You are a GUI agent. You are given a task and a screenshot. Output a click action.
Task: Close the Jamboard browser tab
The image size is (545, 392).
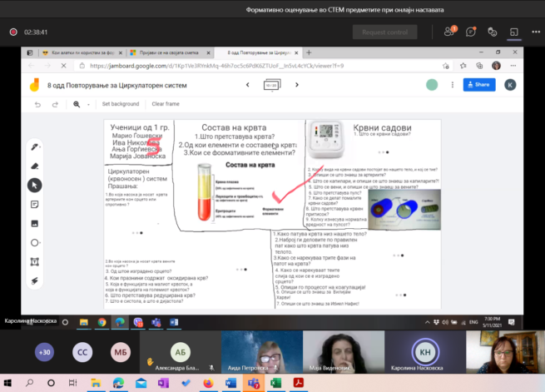[296, 52]
